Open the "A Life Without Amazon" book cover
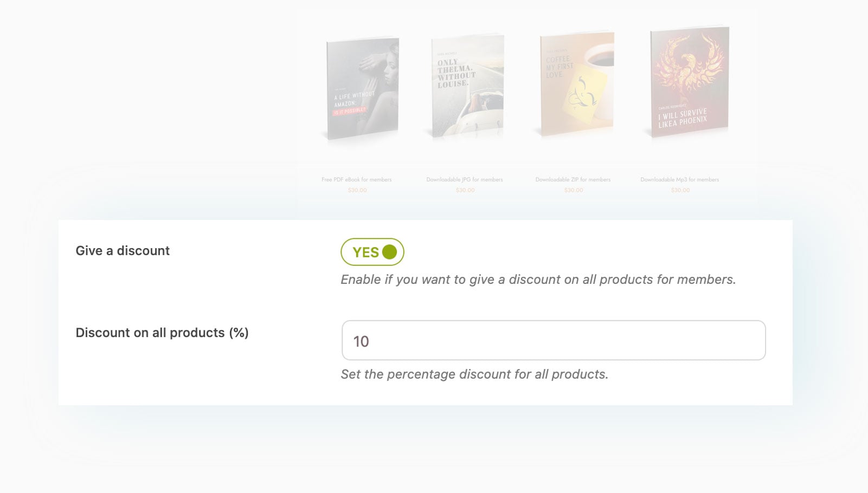This screenshot has width=868, height=493. (362, 88)
